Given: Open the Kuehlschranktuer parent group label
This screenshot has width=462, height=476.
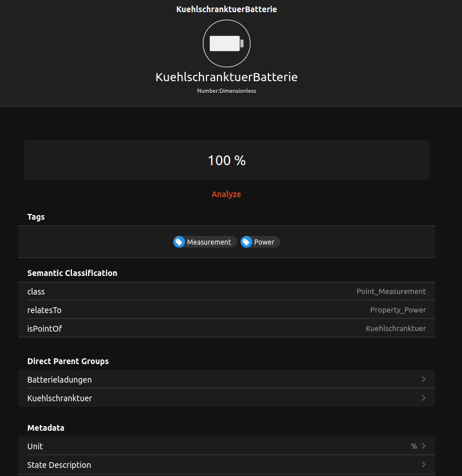Looking at the screenshot, I should pos(60,398).
